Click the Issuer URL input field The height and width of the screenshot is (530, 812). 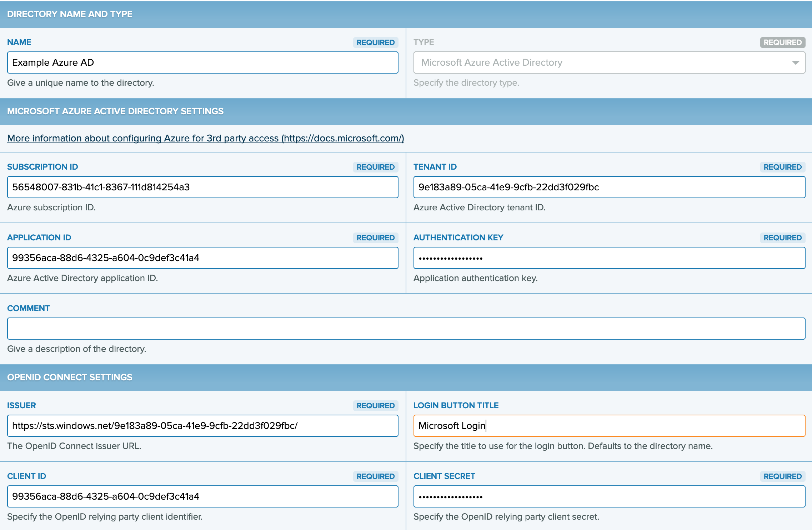(x=202, y=426)
